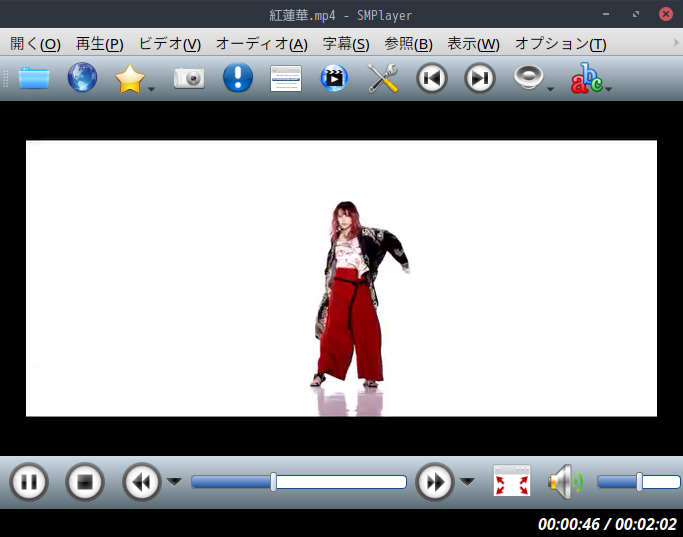Show hidden menus via menu bar overflow arrow
The height and width of the screenshot is (537, 683).
click(676, 43)
